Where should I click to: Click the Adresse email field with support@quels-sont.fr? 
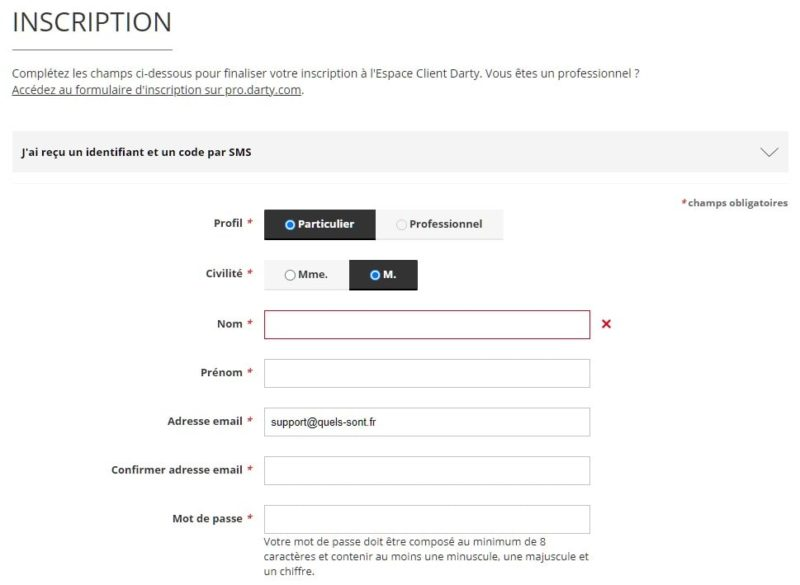pos(427,422)
